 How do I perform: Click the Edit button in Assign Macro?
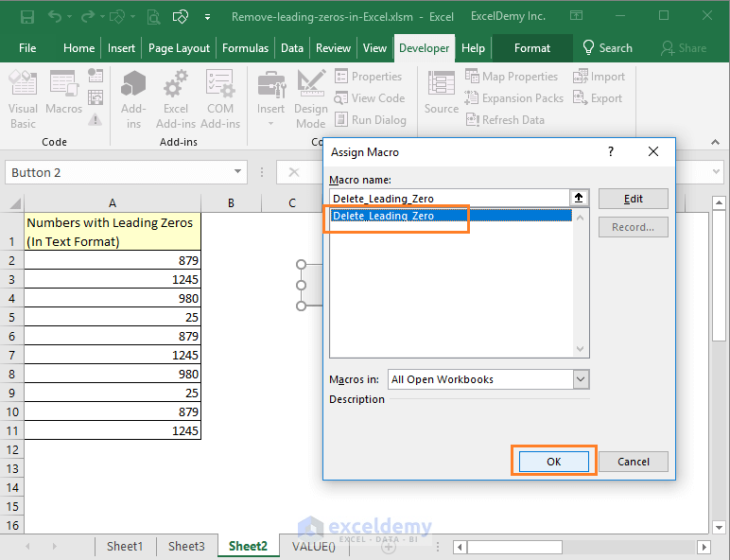(634, 199)
